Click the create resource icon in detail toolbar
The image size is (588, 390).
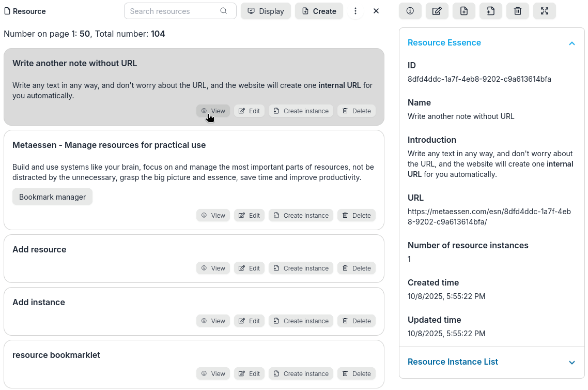click(464, 11)
